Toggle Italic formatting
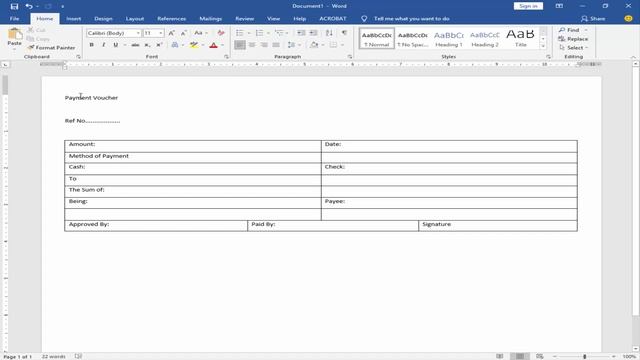This screenshot has height=360, width=640. [x=103, y=45]
